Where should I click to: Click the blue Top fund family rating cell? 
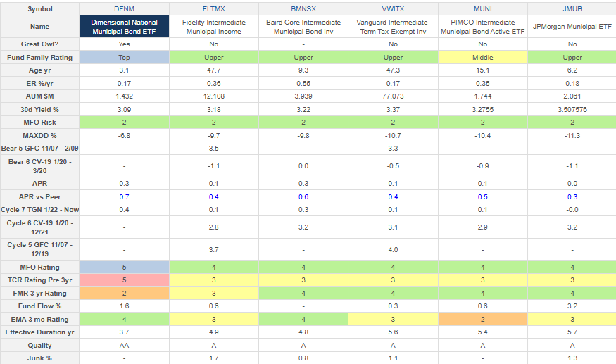pos(124,57)
